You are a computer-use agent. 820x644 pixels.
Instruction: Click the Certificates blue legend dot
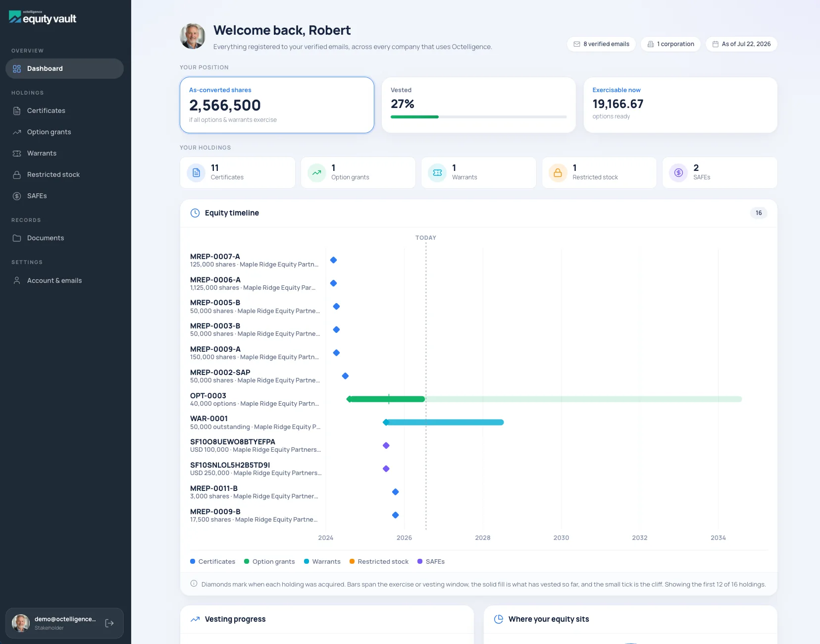(x=193, y=561)
